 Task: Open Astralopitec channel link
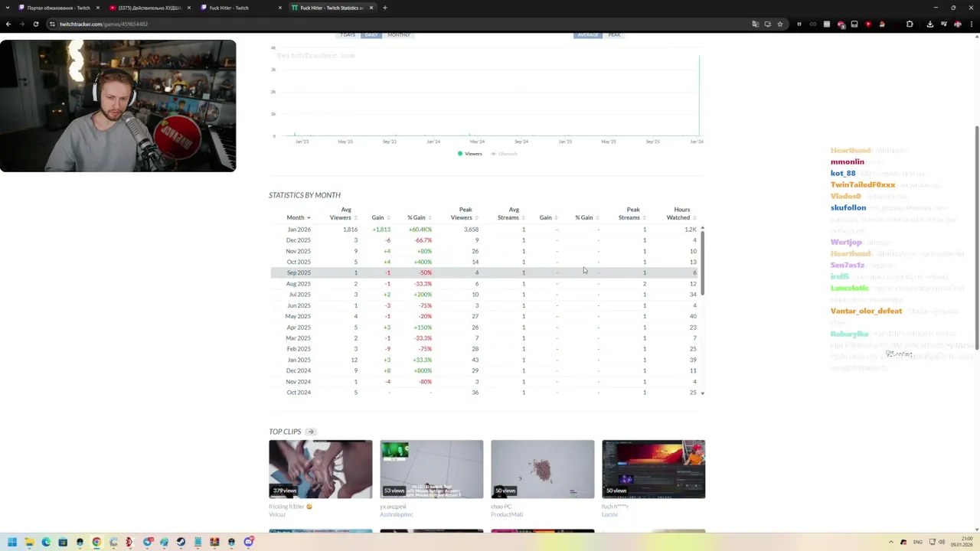pyautogui.click(x=396, y=514)
